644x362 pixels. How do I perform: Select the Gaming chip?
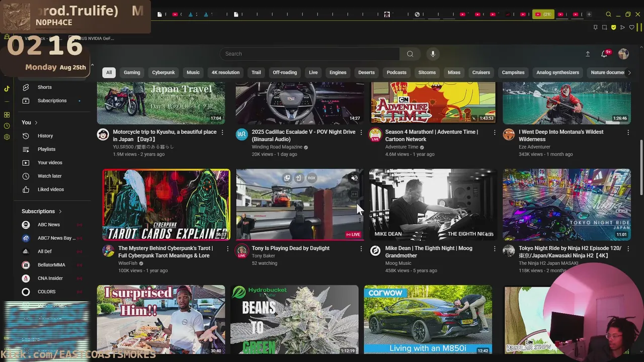[132, 72]
